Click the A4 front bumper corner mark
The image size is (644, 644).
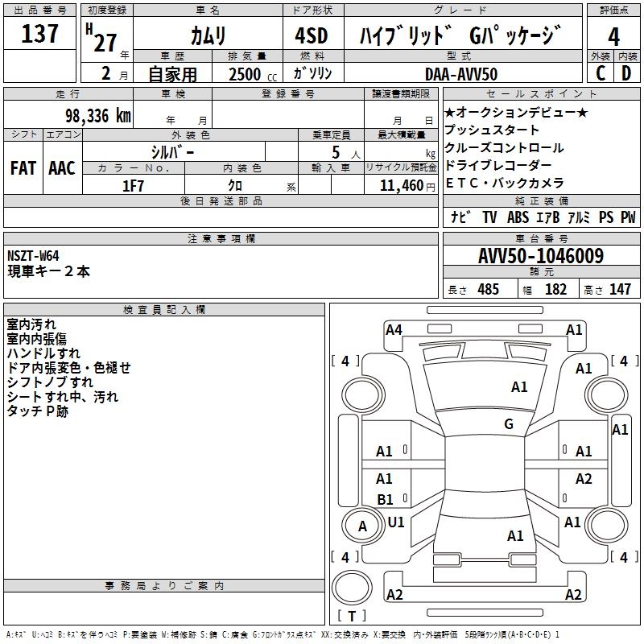tap(394, 330)
